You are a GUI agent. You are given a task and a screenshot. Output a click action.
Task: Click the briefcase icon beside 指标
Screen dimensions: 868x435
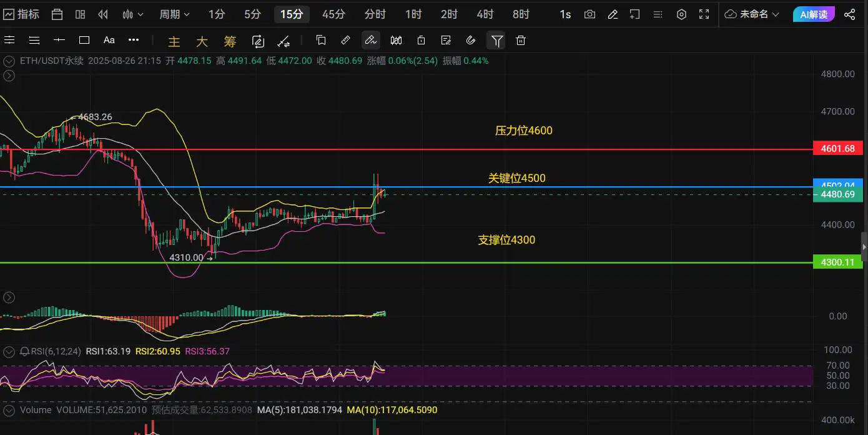click(57, 14)
